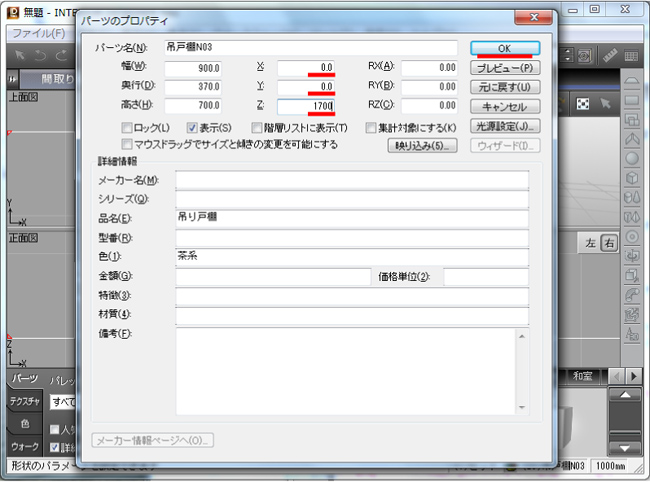Select the rectangle shape icon in right toolbar
Image resolution: width=650 pixels, height=482 pixels.
tap(632, 101)
